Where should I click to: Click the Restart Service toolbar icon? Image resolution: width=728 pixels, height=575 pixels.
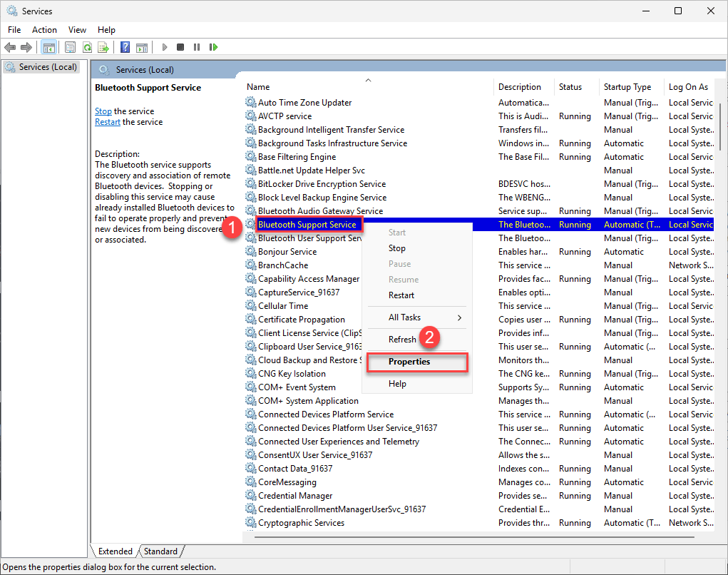[x=213, y=47]
